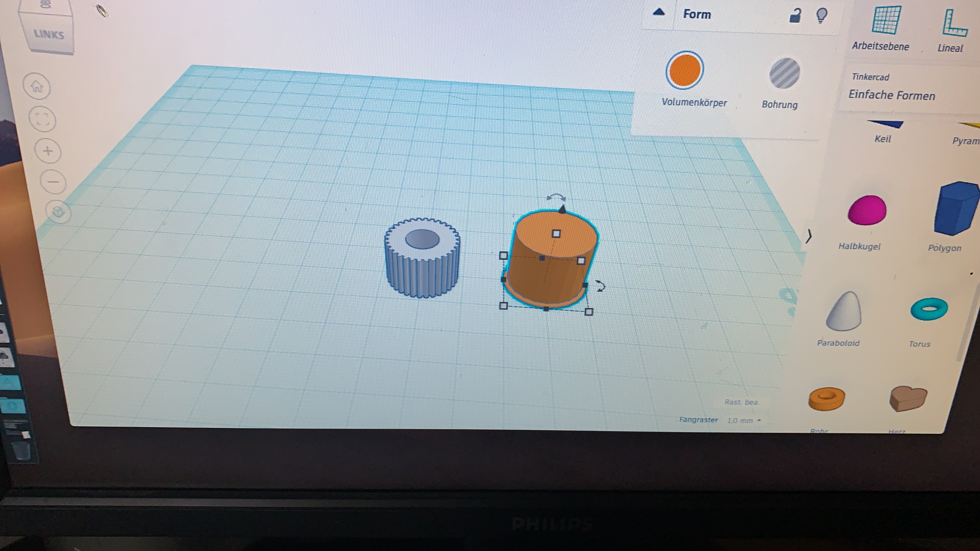
Task: Switch to orthographic view cube icon
Action: (58, 211)
